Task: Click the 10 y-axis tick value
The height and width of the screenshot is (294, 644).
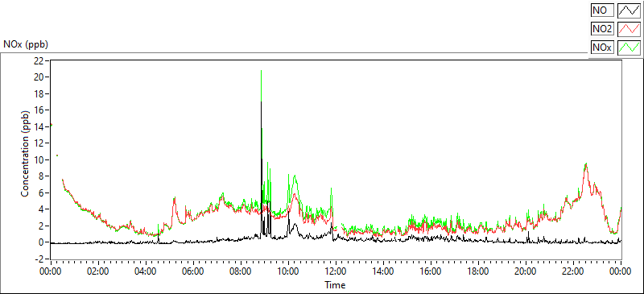Action: (39, 159)
